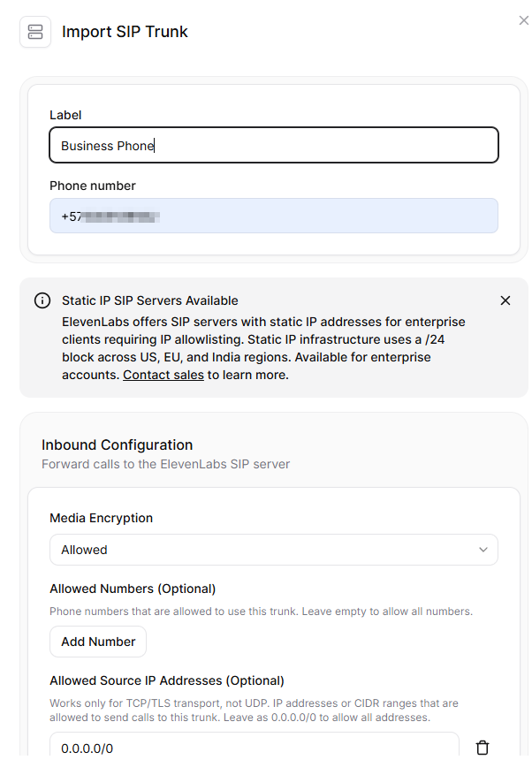Image resolution: width=532 pixels, height=775 pixels.
Task: Dismiss the Static IP SIP Servers banner
Action: pyautogui.click(x=505, y=300)
